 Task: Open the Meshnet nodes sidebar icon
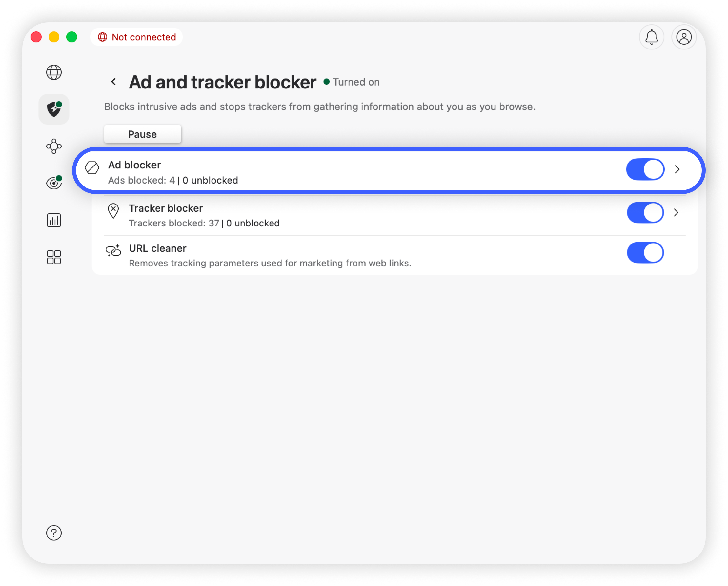(x=54, y=146)
